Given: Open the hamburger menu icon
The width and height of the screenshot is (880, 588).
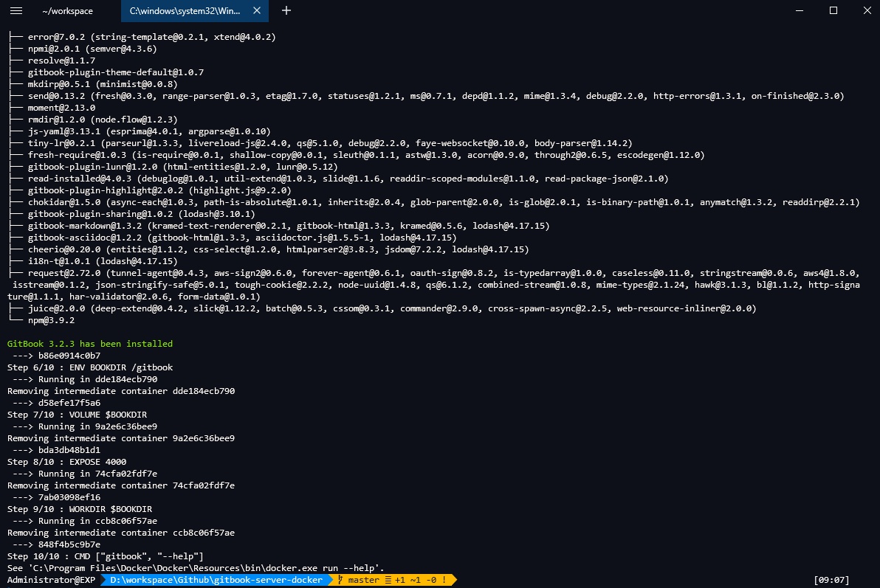Looking at the screenshot, I should click(x=16, y=10).
